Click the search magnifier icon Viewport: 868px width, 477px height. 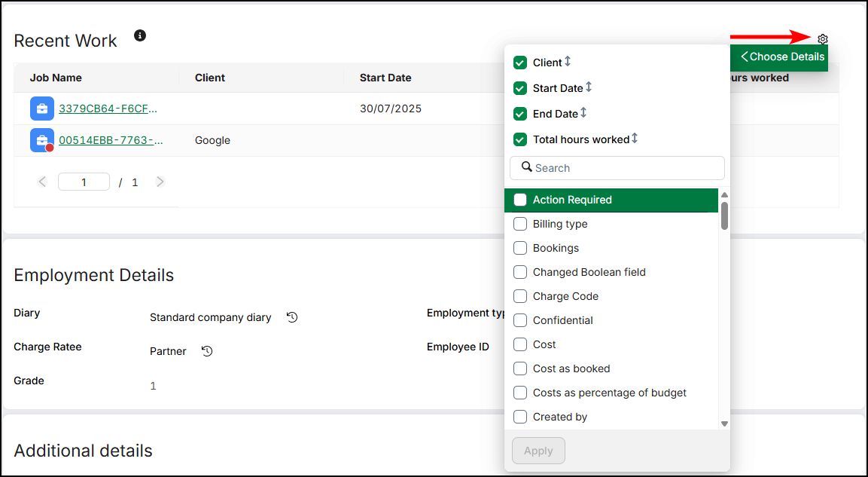[x=526, y=167]
